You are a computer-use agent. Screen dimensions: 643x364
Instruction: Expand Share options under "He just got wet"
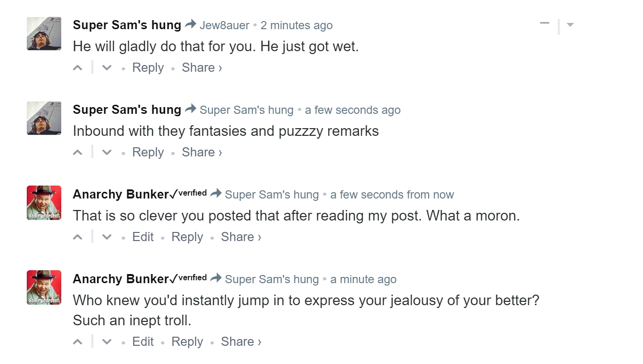tap(202, 68)
